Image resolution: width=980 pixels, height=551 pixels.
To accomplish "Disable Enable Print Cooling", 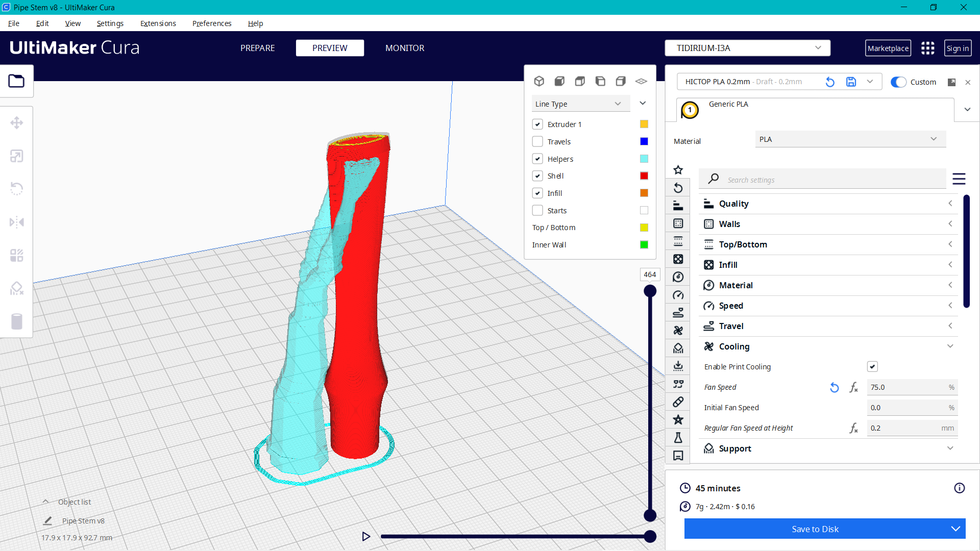I will coord(873,366).
